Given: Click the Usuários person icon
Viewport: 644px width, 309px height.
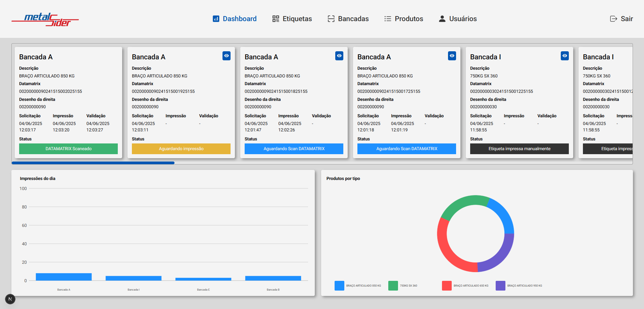Looking at the screenshot, I should point(442,19).
